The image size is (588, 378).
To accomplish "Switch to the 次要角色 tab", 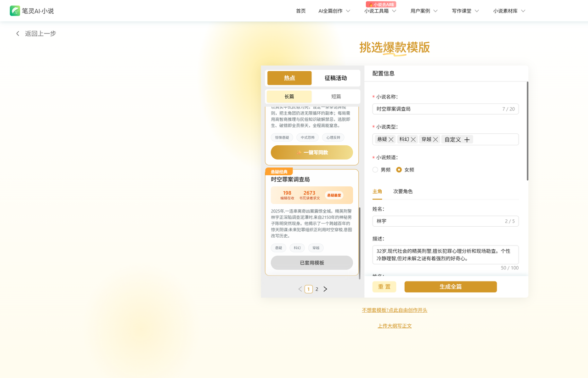I will [x=403, y=191].
